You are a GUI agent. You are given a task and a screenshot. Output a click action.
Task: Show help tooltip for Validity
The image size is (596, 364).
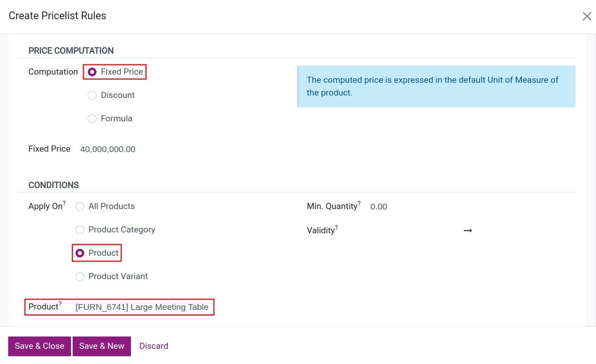point(337,227)
